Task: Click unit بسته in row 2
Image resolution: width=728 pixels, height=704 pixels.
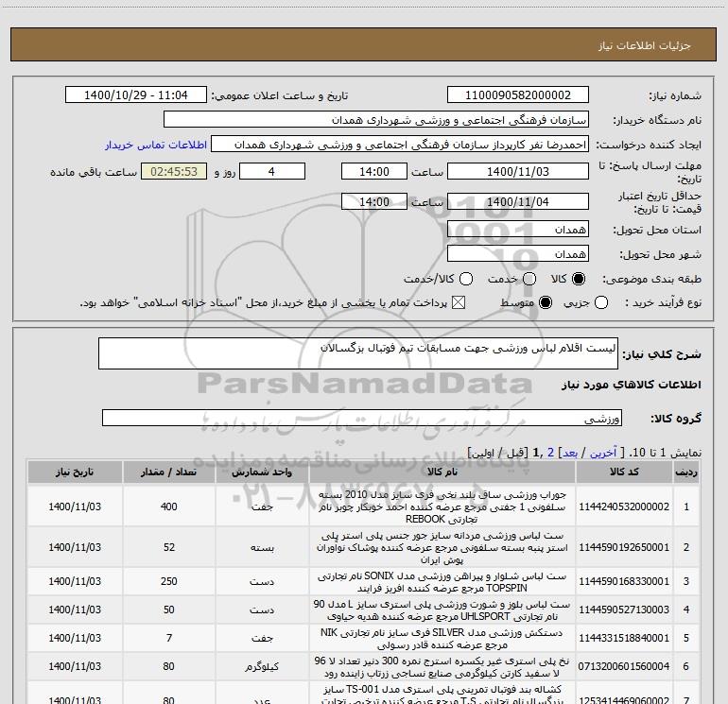Action: pos(262,547)
